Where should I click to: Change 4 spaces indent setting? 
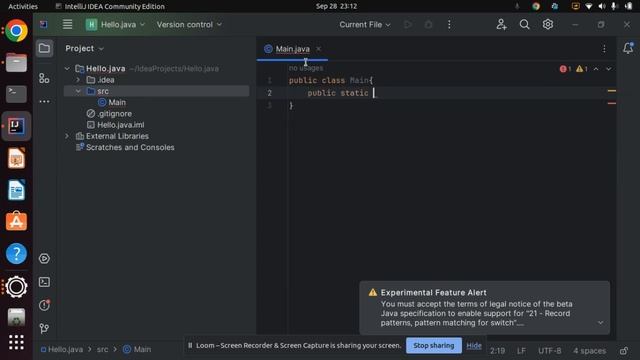589,351
